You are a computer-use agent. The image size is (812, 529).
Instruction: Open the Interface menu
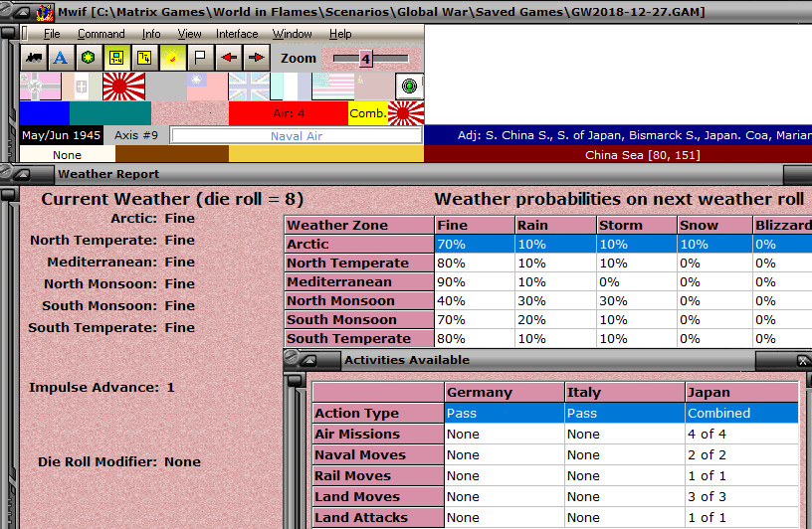click(x=237, y=34)
